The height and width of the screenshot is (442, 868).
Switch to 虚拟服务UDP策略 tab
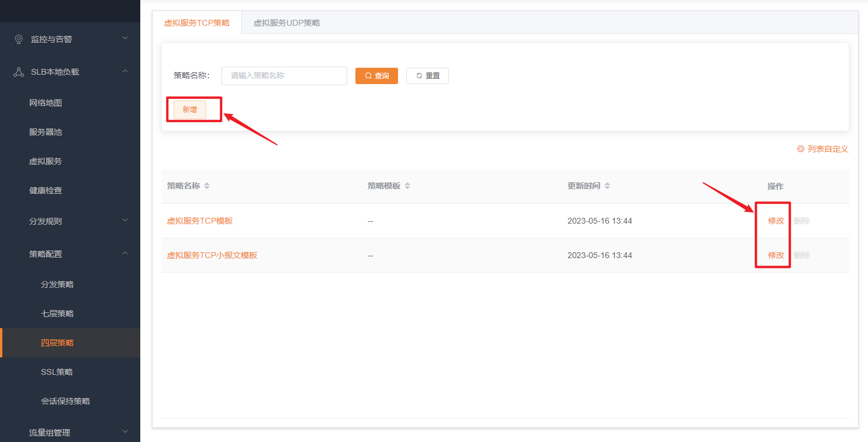(286, 23)
